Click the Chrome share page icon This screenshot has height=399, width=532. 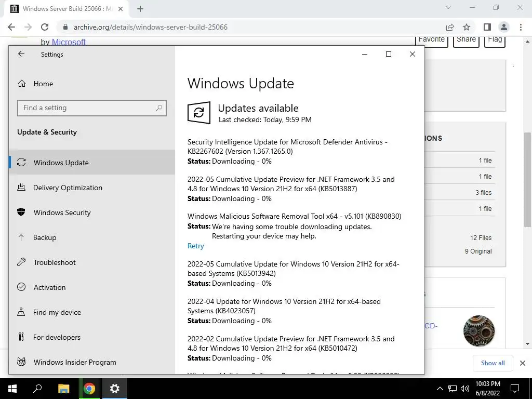(450, 27)
